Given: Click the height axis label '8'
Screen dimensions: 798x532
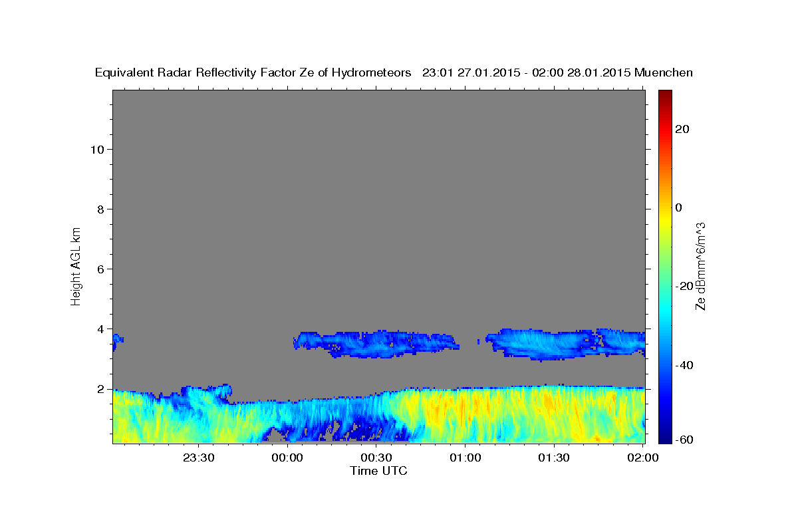Looking at the screenshot, I should coord(101,209).
